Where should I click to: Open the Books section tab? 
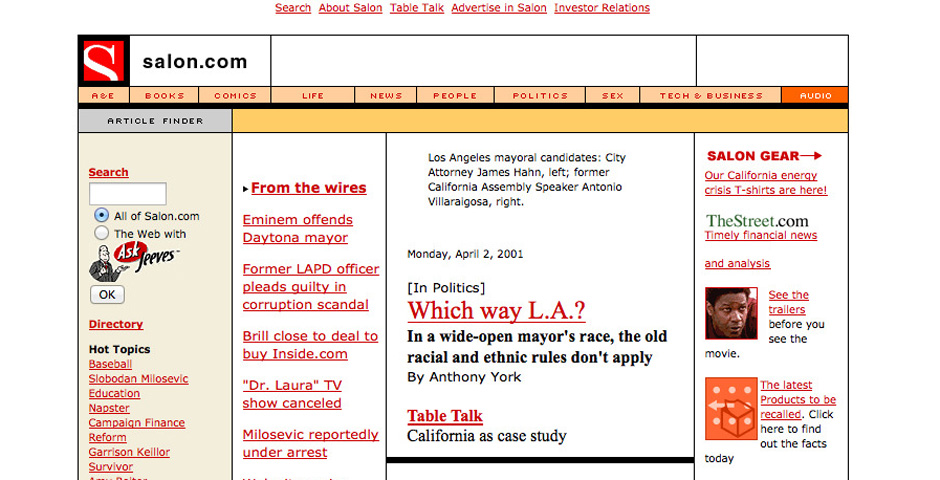click(164, 95)
